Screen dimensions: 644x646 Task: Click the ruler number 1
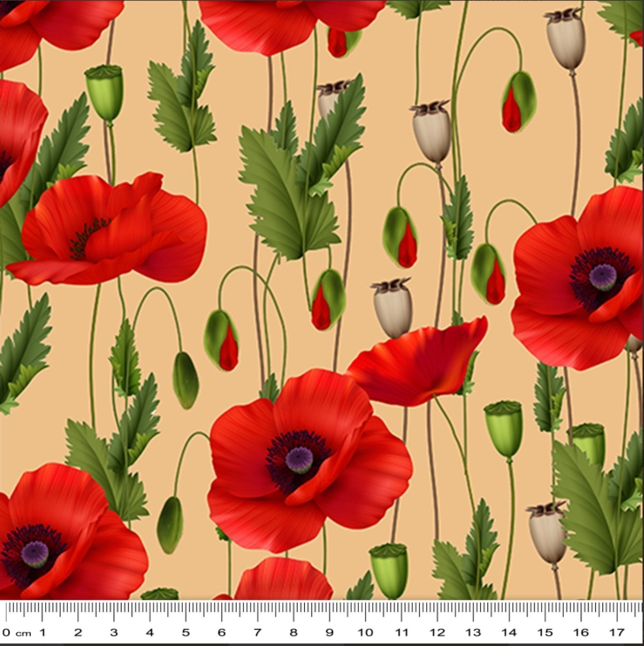point(42,632)
